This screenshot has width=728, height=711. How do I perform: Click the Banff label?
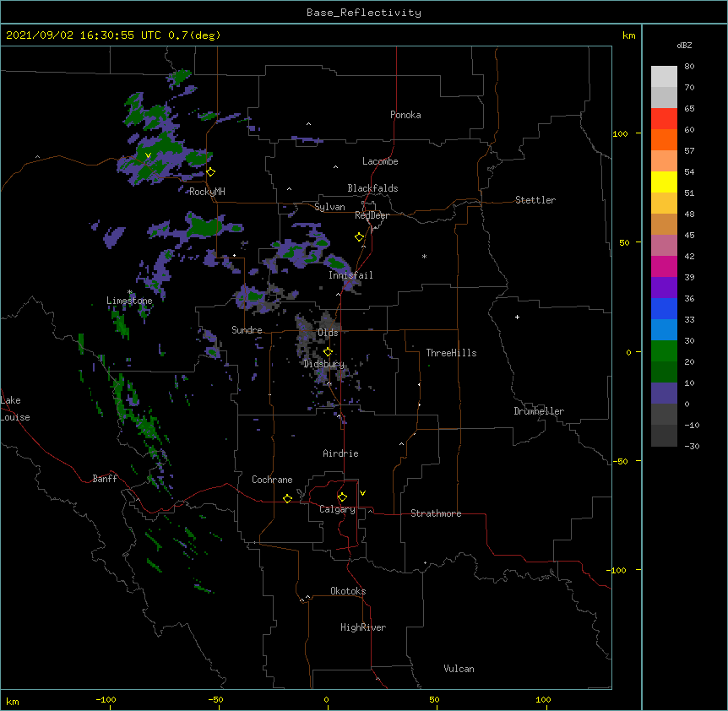[105, 479]
